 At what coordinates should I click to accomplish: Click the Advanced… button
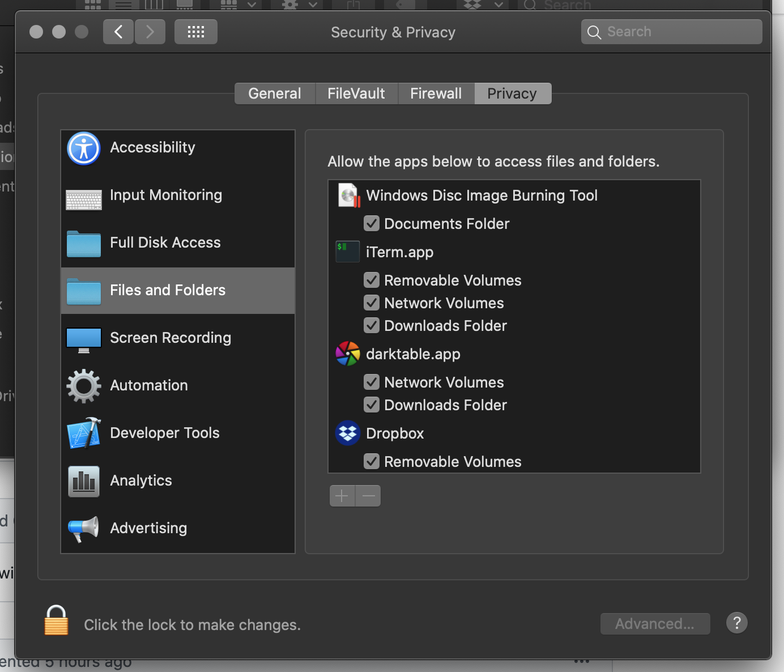655,624
